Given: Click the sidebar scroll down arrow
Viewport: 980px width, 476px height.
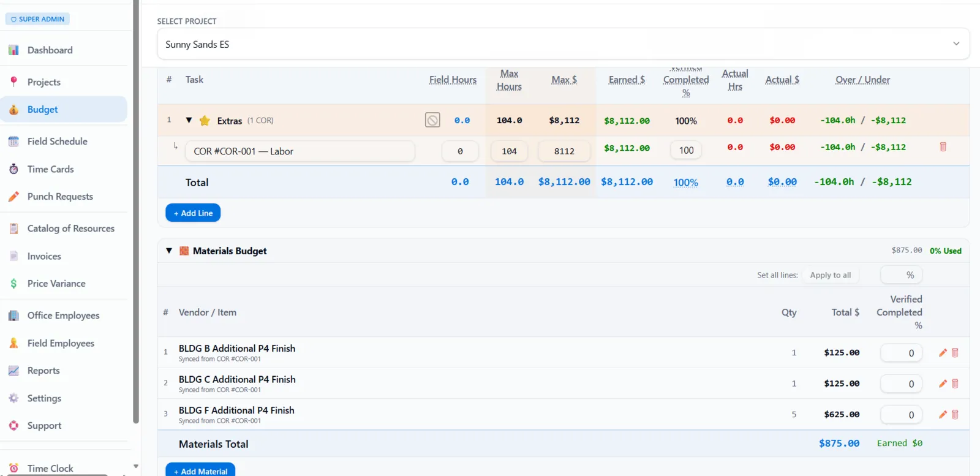Looking at the screenshot, I should [136, 466].
